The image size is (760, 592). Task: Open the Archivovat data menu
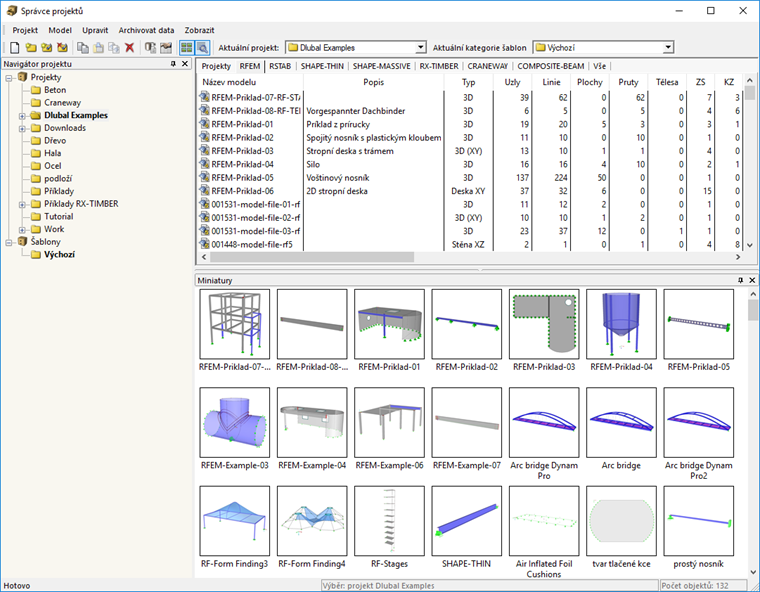[146, 30]
